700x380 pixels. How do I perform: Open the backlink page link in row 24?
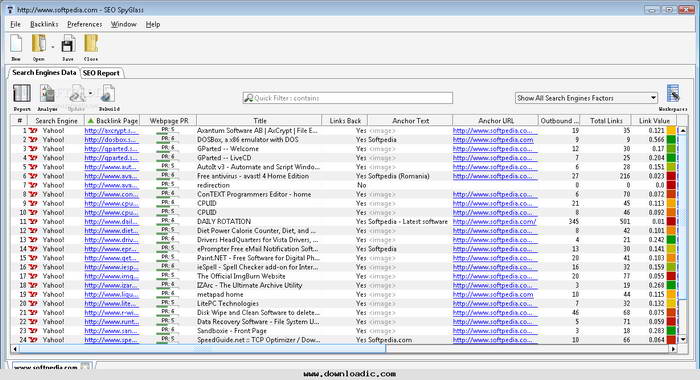[111, 340]
